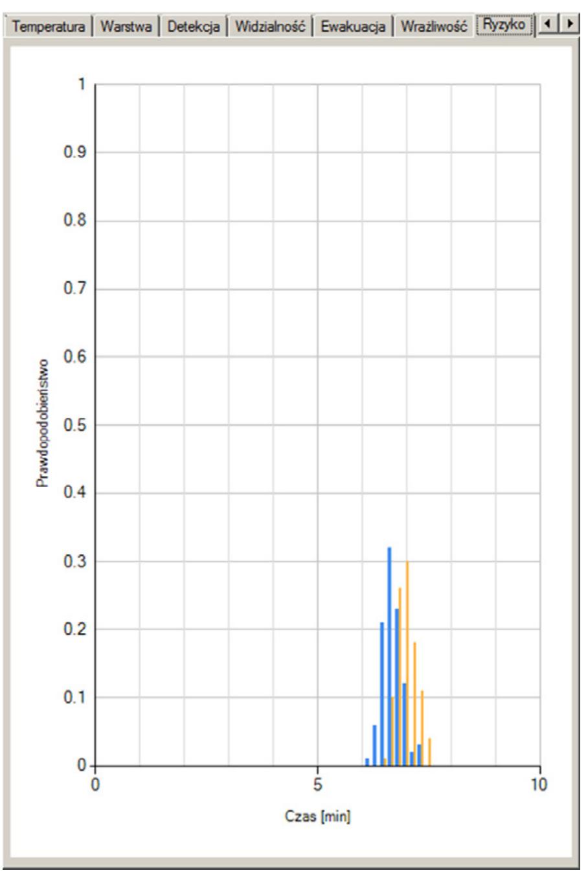This screenshot has width=588, height=879.
Task: Open the Warstwa tab
Action: [x=126, y=27]
